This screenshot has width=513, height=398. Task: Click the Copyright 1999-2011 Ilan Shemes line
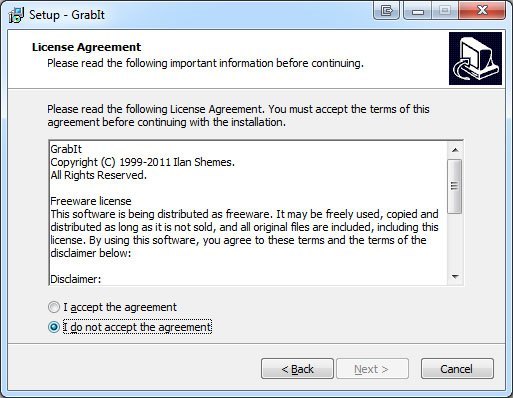pyautogui.click(x=142, y=162)
